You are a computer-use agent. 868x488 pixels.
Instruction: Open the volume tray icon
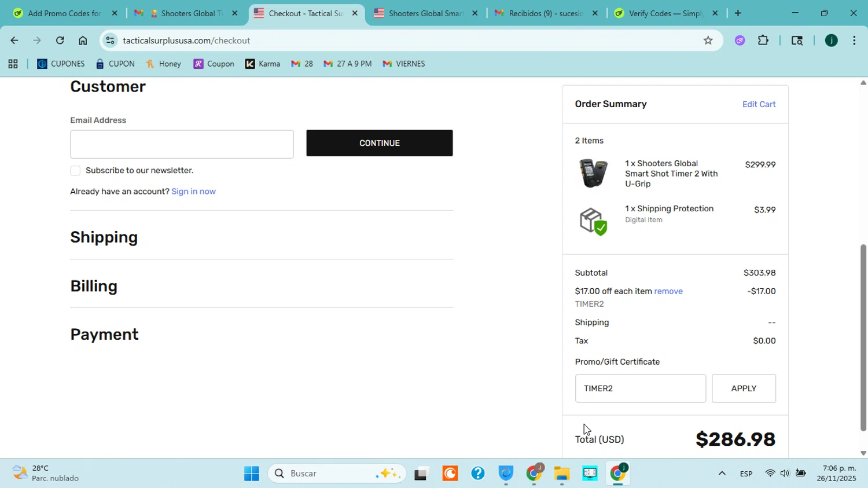[x=785, y=474]
